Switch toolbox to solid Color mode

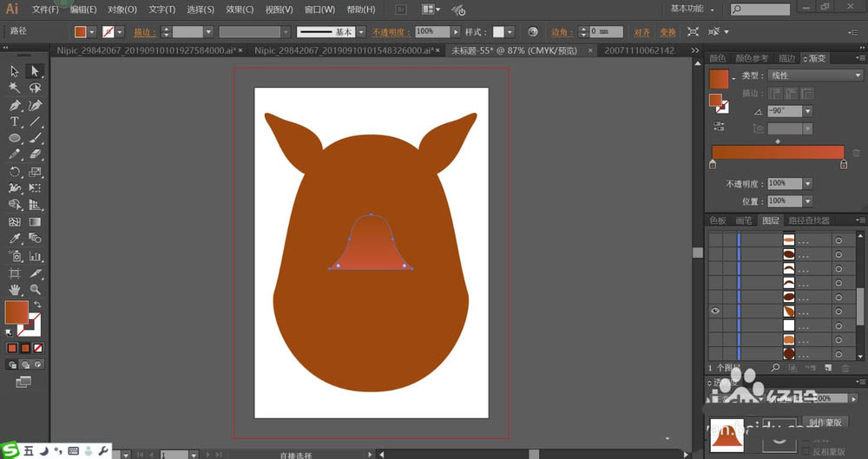[x=12, y=348]
